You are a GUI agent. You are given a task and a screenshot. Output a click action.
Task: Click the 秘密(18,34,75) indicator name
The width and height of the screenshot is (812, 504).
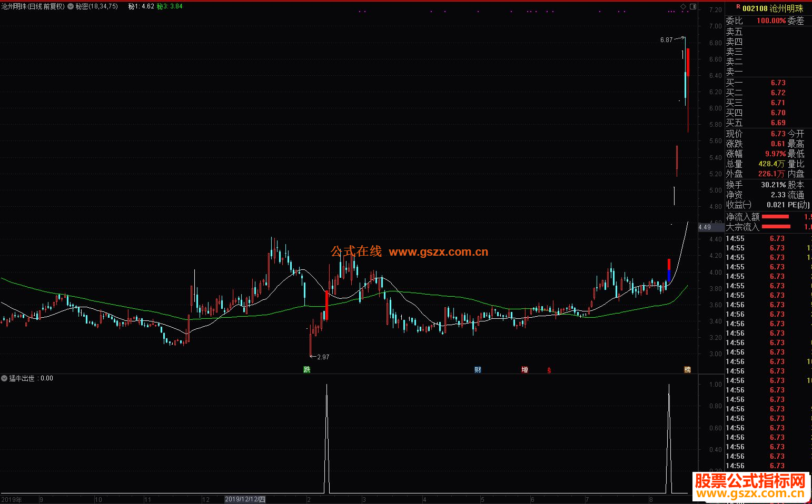tap(97, 6)
